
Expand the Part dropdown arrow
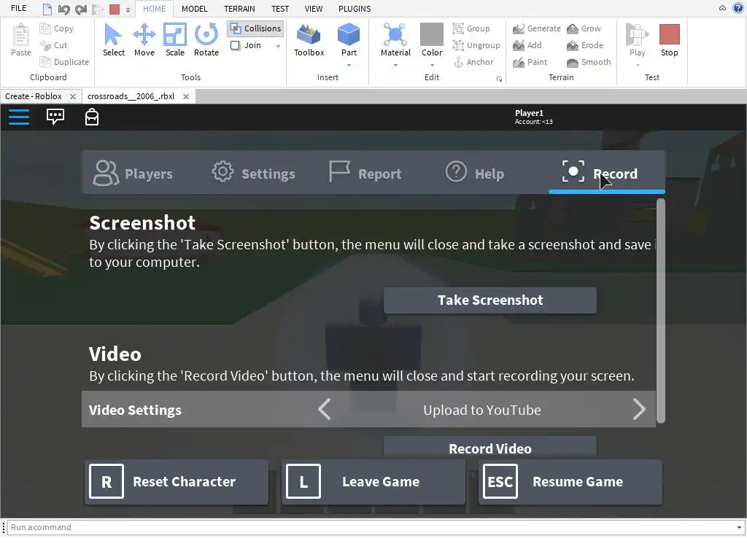[x=349, y=65]
